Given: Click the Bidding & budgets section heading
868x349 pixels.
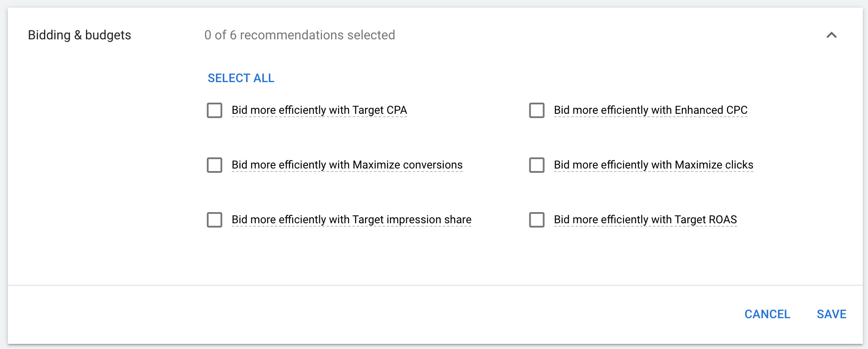Looking at the screenshot, I should (80, 35).
